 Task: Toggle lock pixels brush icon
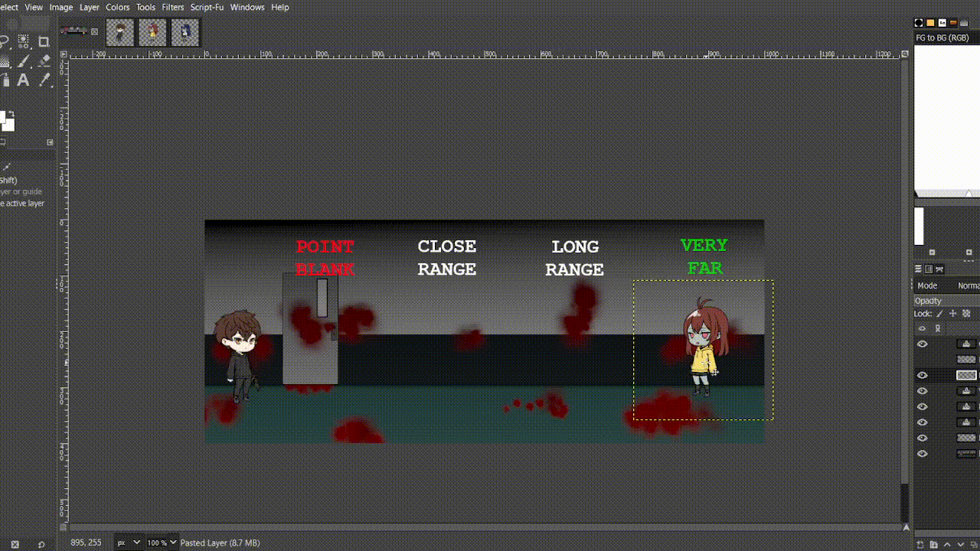[x=939, y=314]
